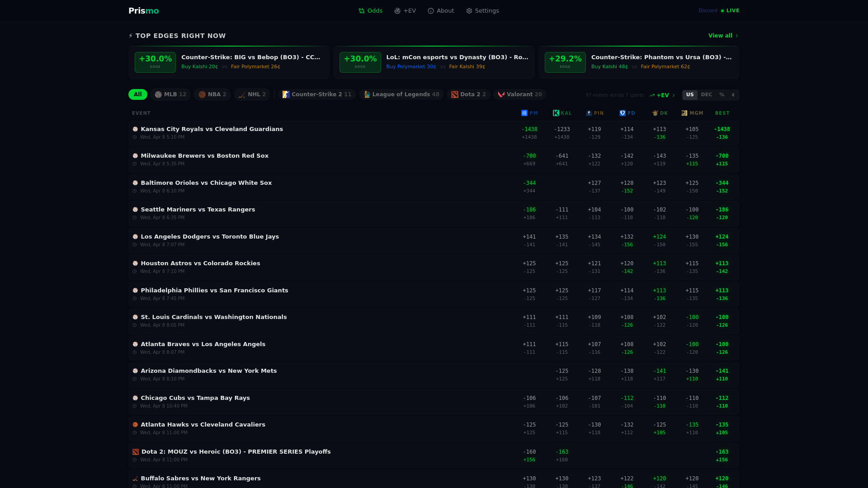Click Dota 2 icon beside MOUZ vs Heroic
The width and height of the screenshot is (868, 488).
pyautogui.click(x=136, y=452)
